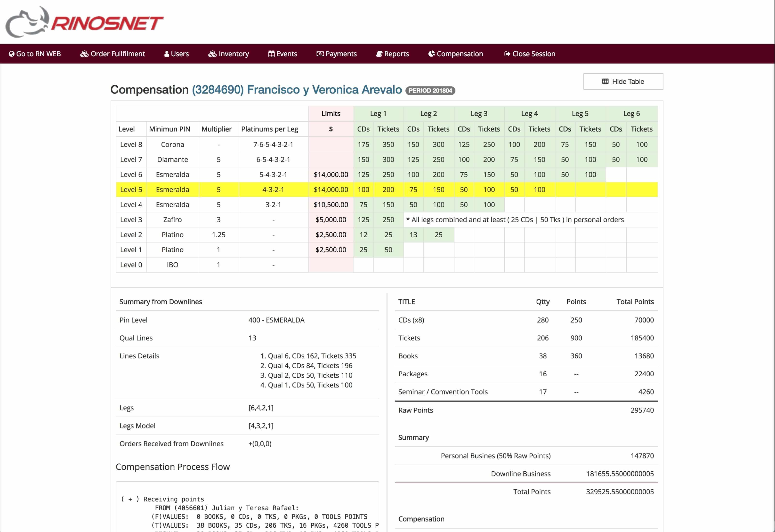Hide the levels table with Hide Table
The height and width of the screenshot is (532, 775).
623,81
